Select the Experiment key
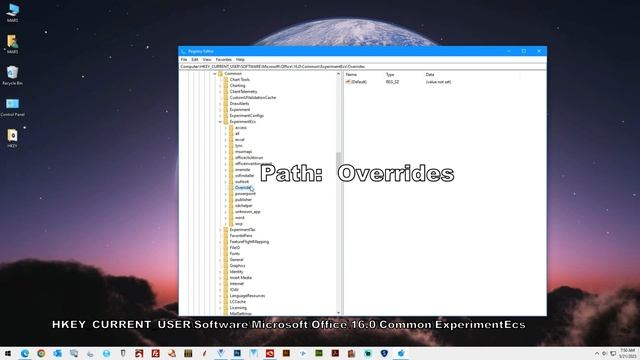The height and width of the screenshot is (360, 640). point(240,110)
